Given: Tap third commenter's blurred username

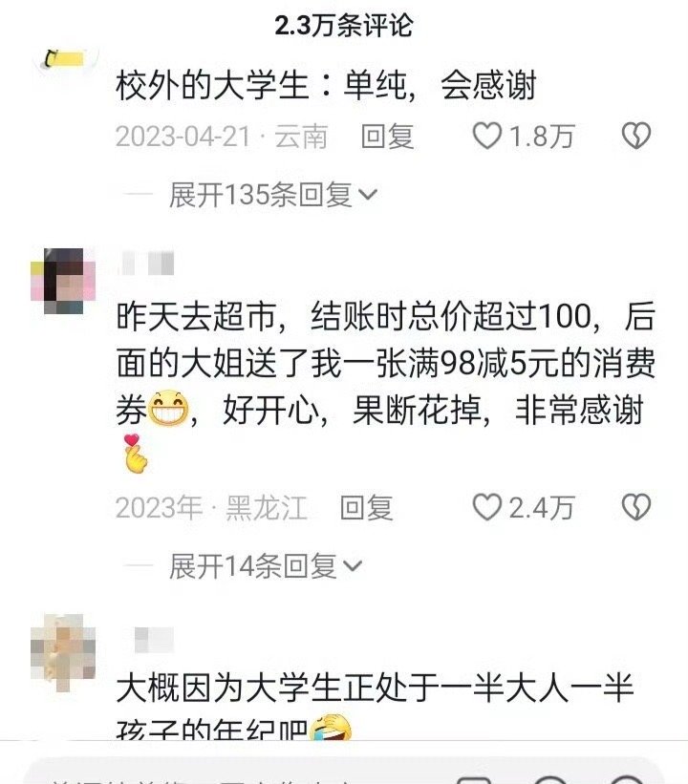Looking at the screenshot, I should [154, 640].
